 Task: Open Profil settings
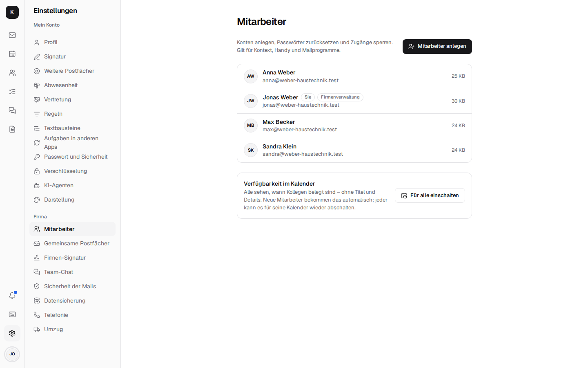pos(72,42)
